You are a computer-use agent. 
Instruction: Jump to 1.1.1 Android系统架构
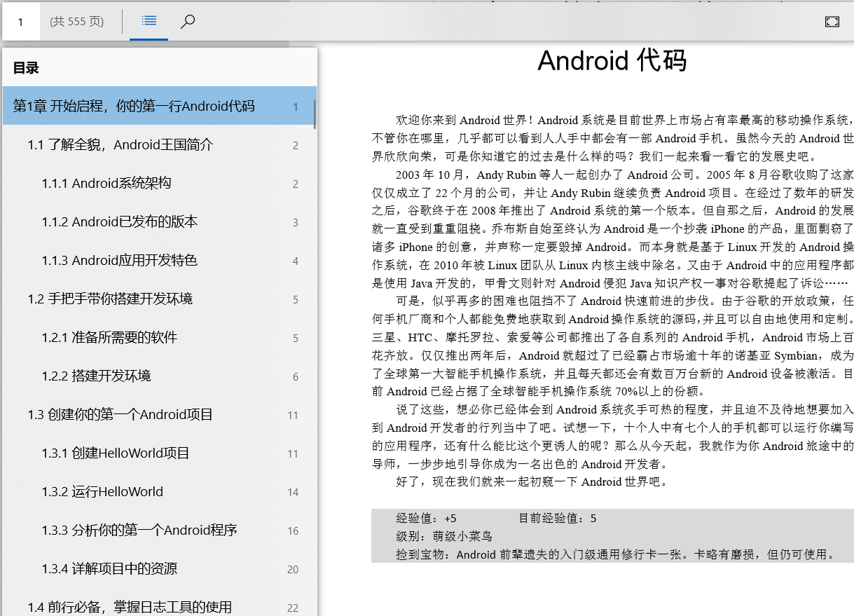point(160,184)
